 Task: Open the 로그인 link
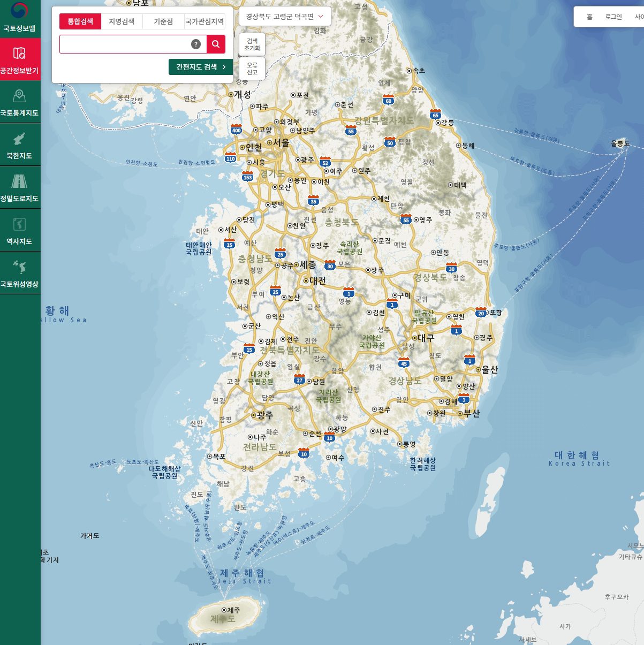(x=613, y=17)
